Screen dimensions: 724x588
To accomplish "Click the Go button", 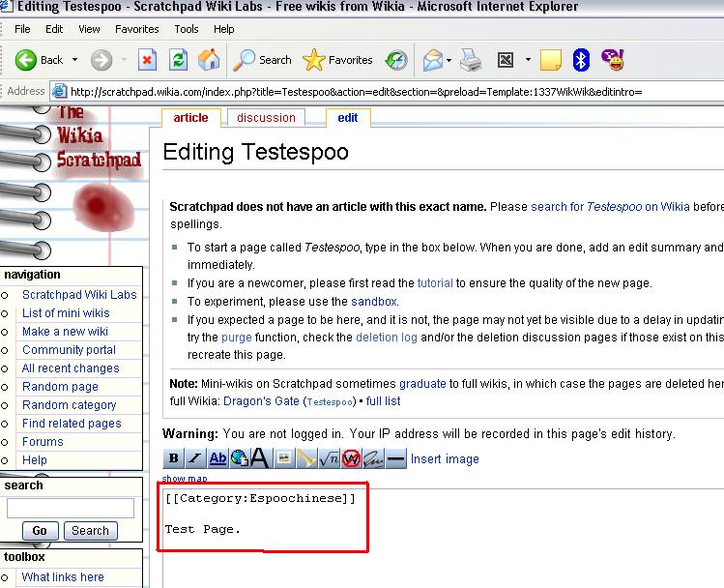I will 41,531.
